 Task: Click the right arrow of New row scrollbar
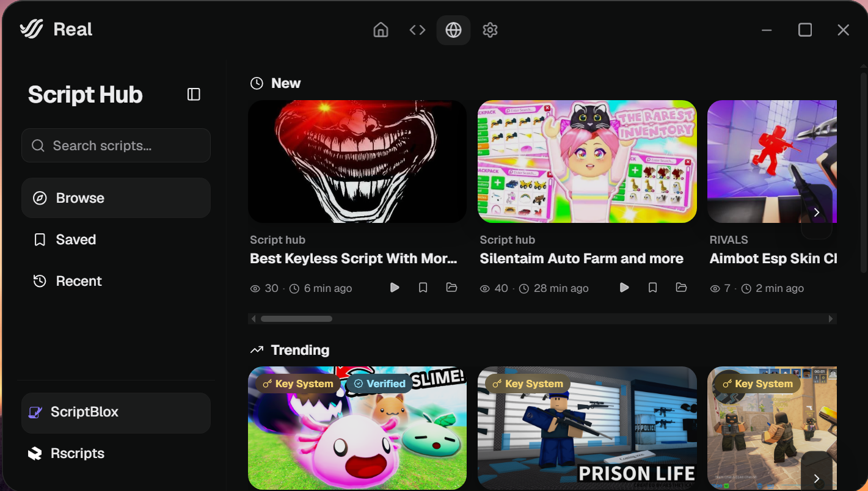[x=831, y=319]
